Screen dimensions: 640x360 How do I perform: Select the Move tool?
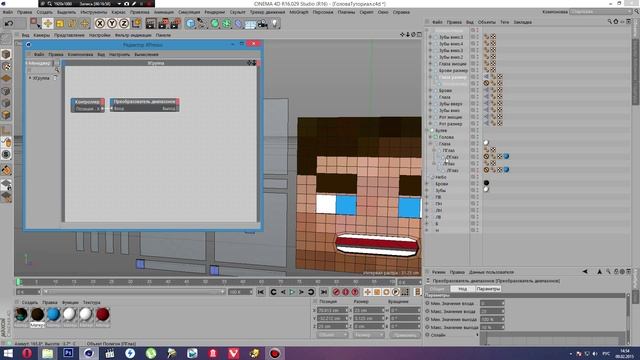pyautogui.click(x=47, y=23)
